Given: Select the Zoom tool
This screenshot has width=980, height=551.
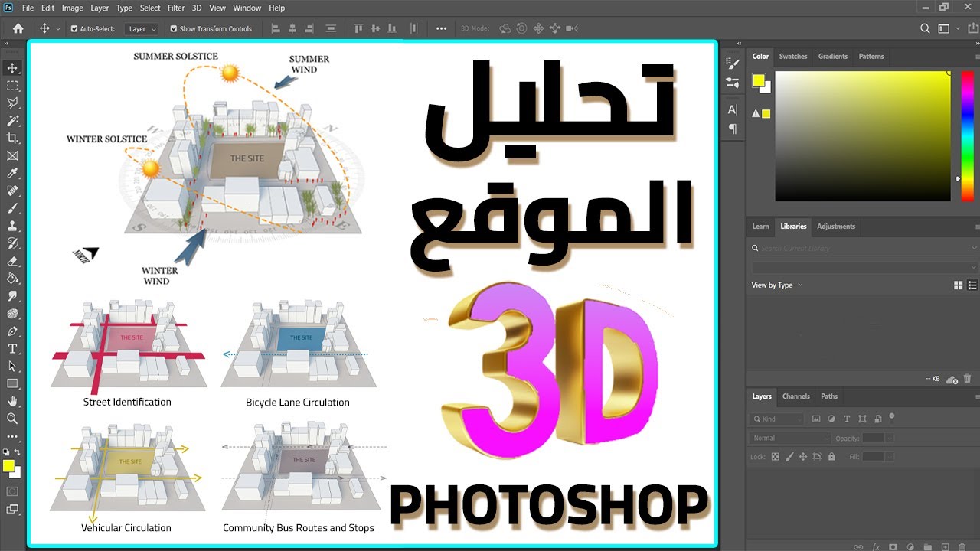Looking at the screenshot, I should tap(12, 419).
